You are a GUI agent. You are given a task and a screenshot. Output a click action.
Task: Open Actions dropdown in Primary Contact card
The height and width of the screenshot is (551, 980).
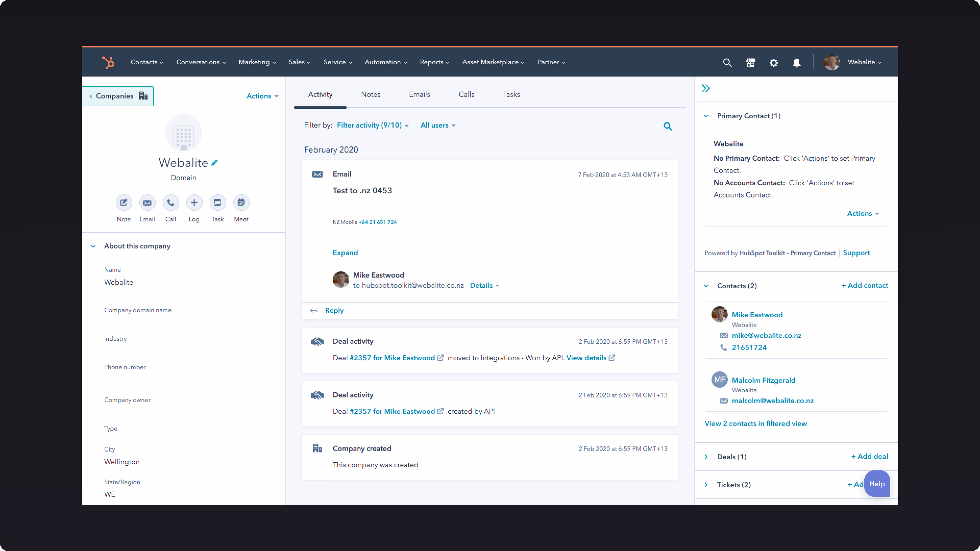click(x=863, y=214)
